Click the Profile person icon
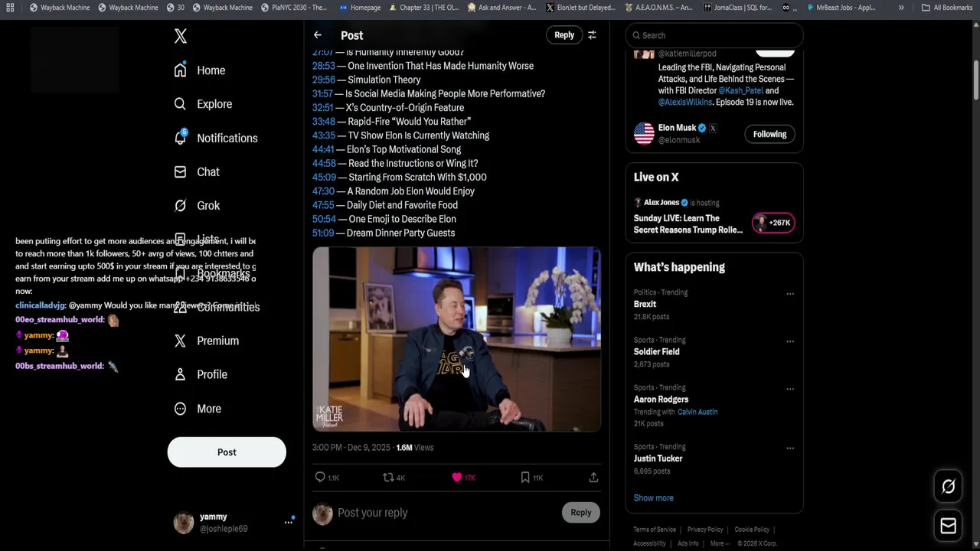Viewport: 980px width, 551px height. click(180, 374)
